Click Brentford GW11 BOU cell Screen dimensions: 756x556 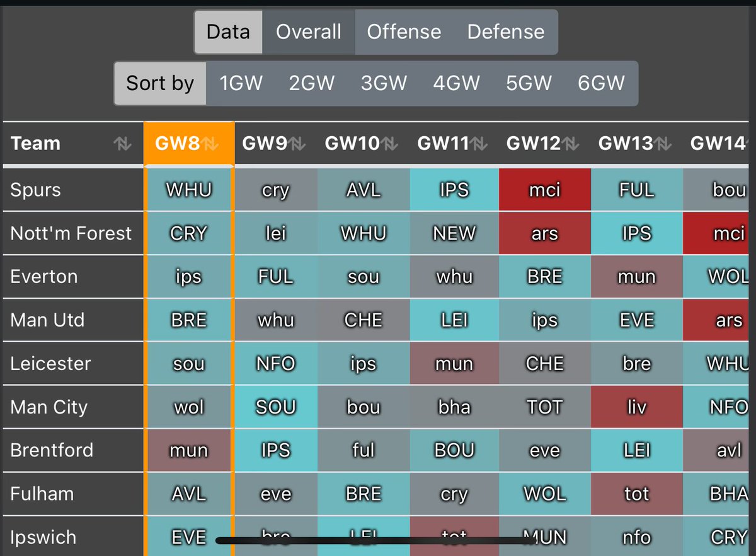(454, 450)
